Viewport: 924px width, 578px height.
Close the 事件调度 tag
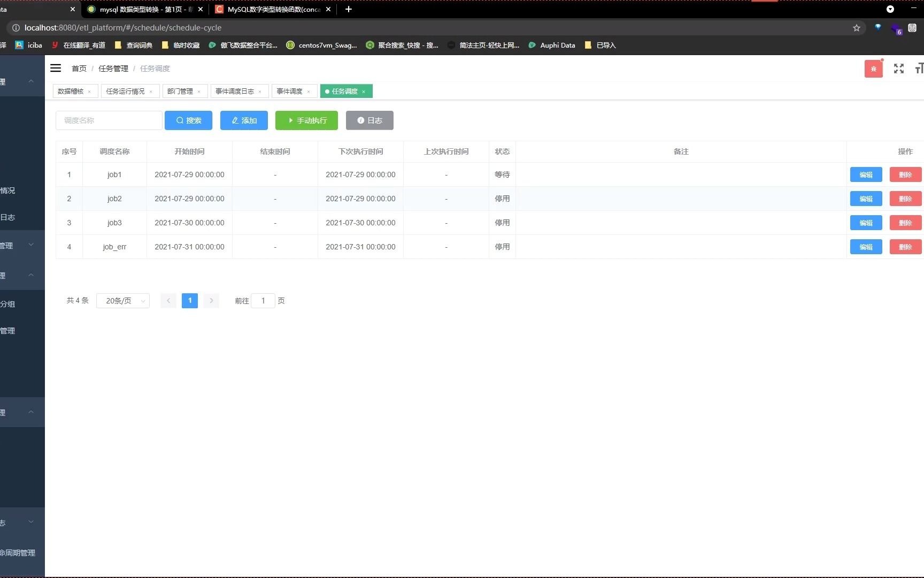(309, 92)
